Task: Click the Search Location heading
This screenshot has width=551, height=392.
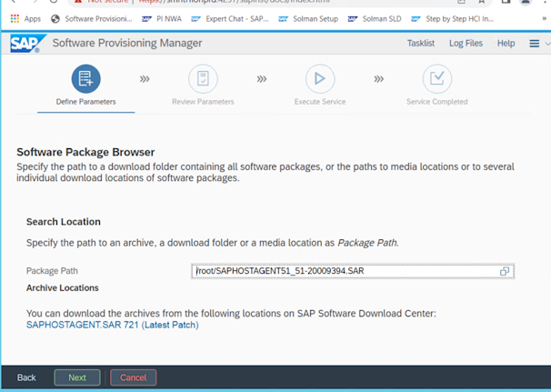Action: [64, 222]
